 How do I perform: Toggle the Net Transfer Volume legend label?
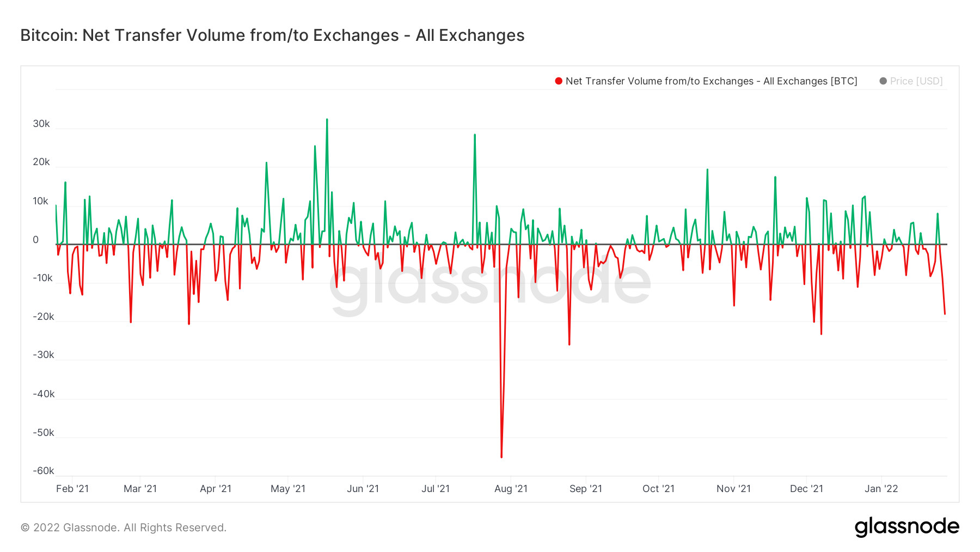[711, 81]
